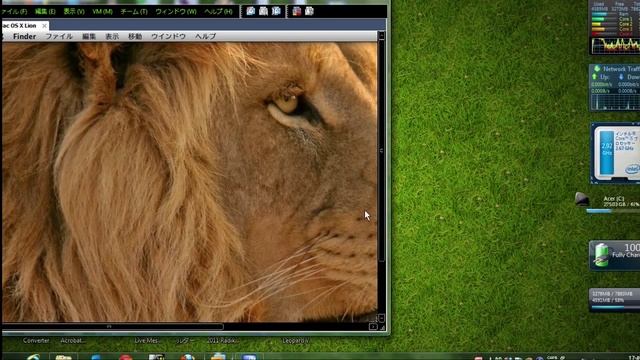
Task: Click the last icon in VMware's toolbar
Action: coord(309,11)
